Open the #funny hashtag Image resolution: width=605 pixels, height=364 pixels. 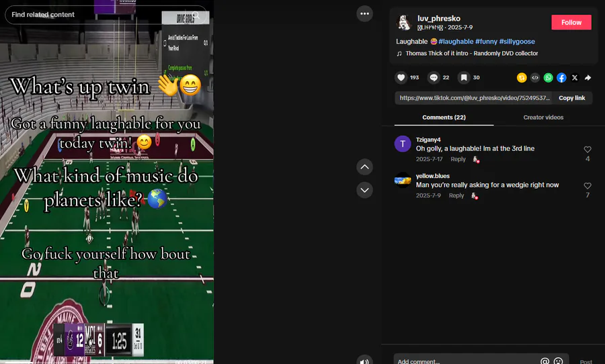[x=486, y=41]
